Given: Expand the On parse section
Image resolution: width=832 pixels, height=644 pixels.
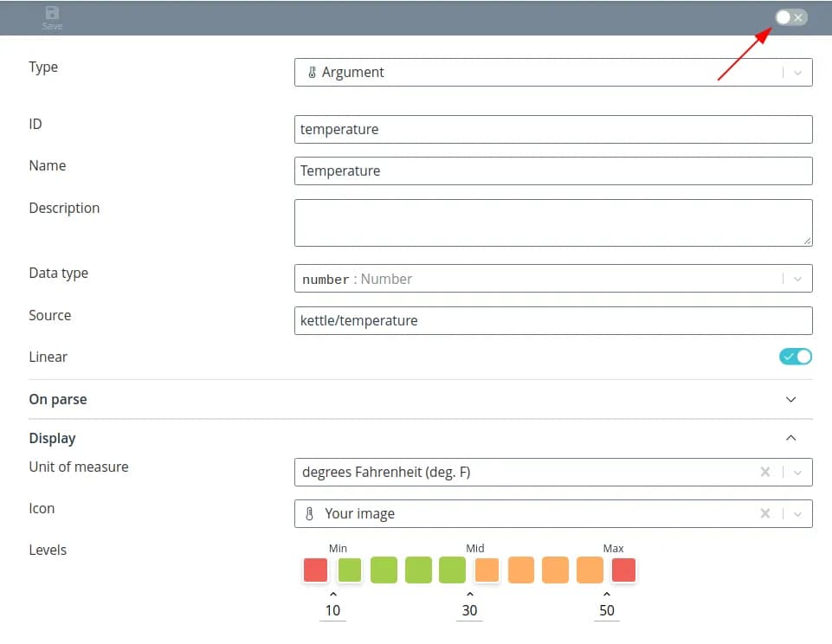Looking at the screenshot, I should [790, 400].
